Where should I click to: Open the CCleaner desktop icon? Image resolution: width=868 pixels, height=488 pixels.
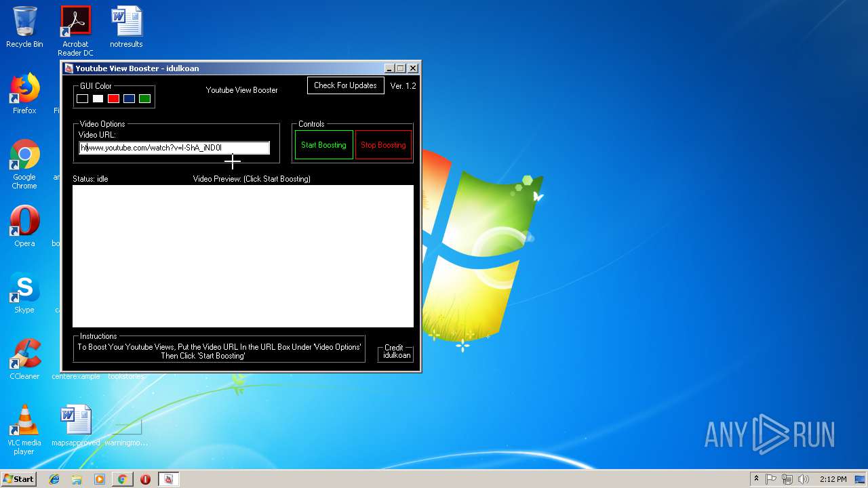coord(24,359)
